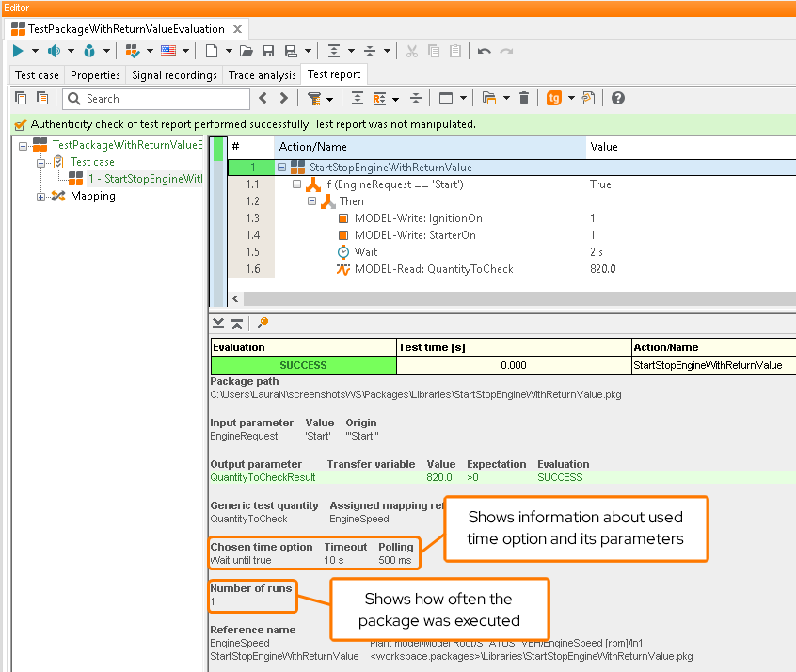Select the Test report tab
Screen dimensions: 796x672
pyautogui.click(x=334, y=74)
